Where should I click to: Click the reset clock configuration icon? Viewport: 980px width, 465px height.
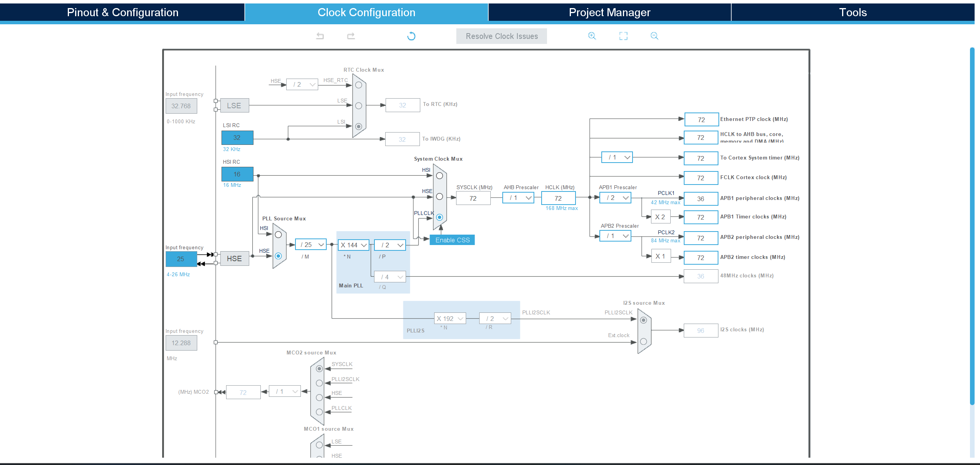click(411, 36)
